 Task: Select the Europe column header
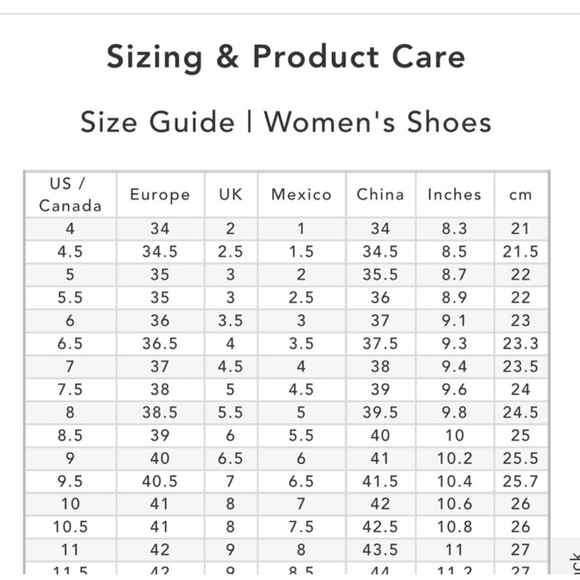coord(160,195)
